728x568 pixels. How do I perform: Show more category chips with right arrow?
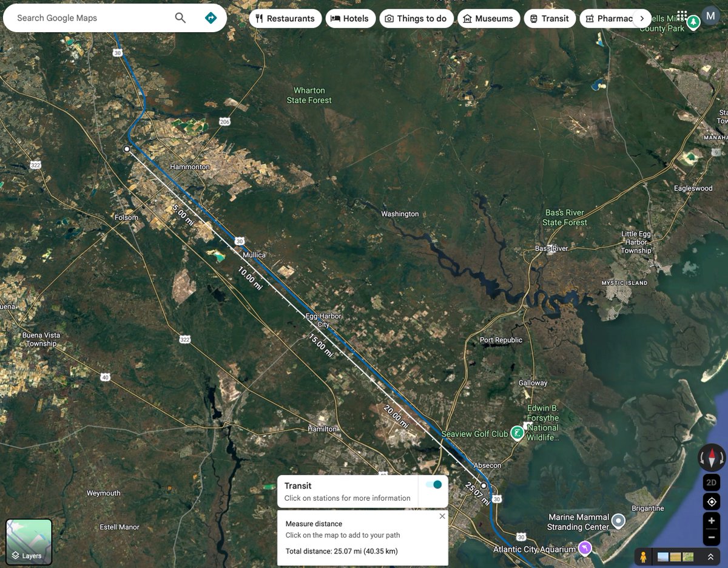tap(642, 18)
